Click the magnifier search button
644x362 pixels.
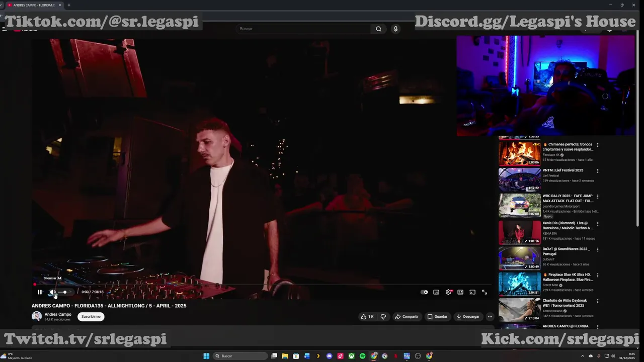tap(378, 29)
